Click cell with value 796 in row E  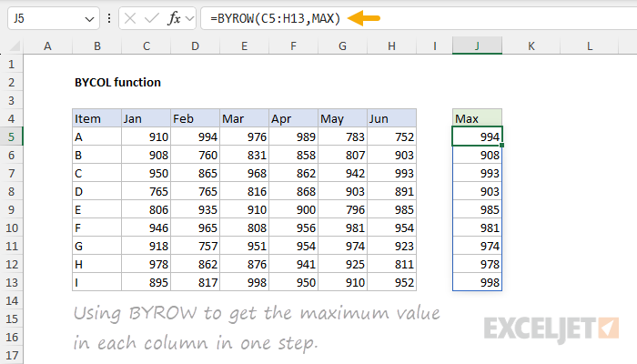point(342,209)
